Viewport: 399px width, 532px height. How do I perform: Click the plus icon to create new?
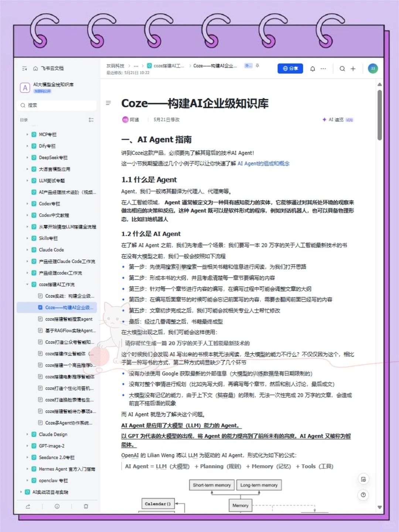coord(353,69)
